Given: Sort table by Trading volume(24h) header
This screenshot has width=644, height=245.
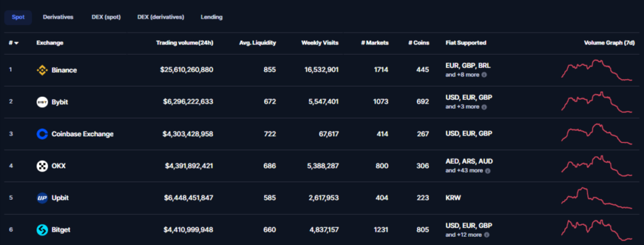Looking at the screenshot, I should [185, 43].
